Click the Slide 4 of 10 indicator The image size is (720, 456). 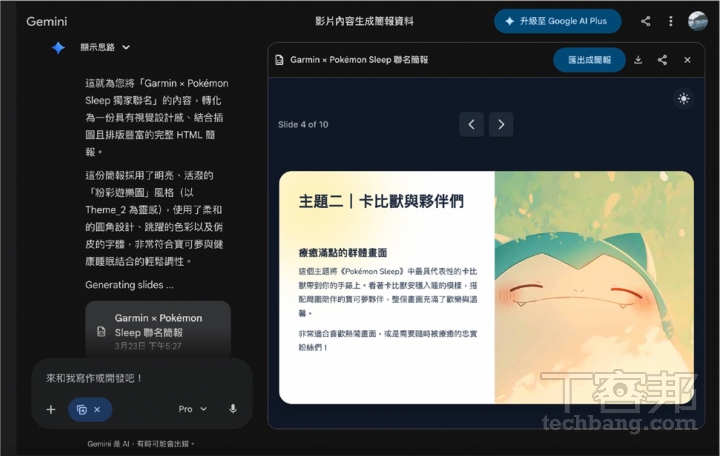tap(303, 124)
